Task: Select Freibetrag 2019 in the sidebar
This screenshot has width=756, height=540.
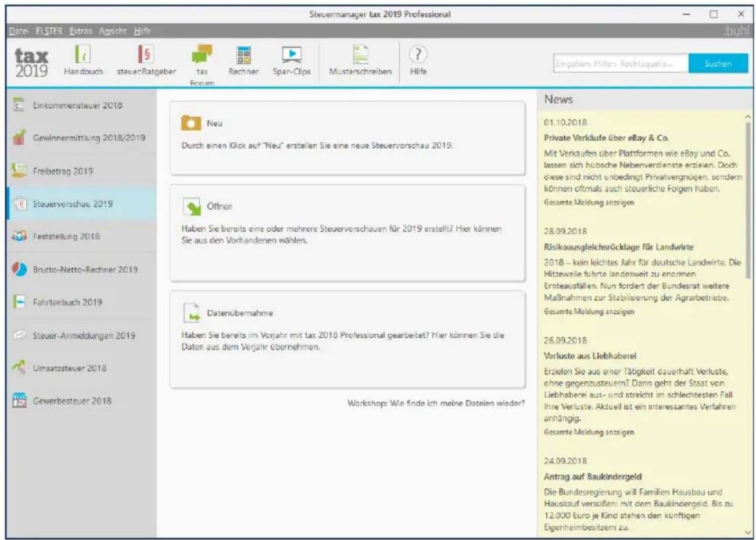Action: click(x=81, y=170)
